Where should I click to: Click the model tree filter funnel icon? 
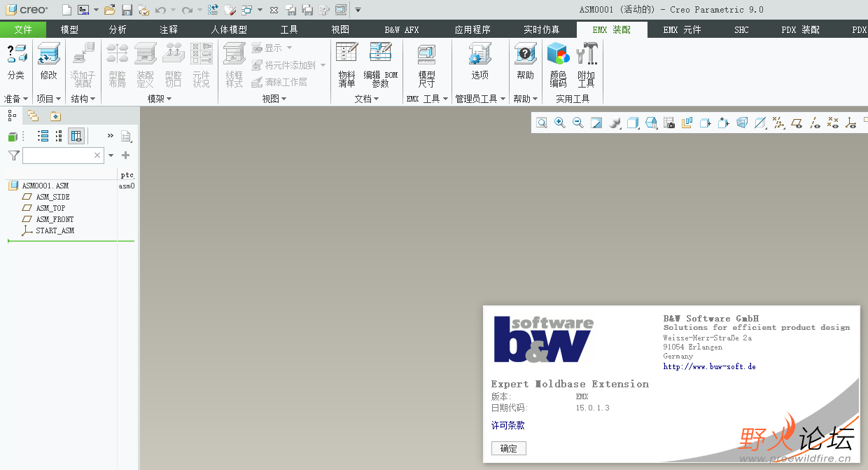pos(13,155)
